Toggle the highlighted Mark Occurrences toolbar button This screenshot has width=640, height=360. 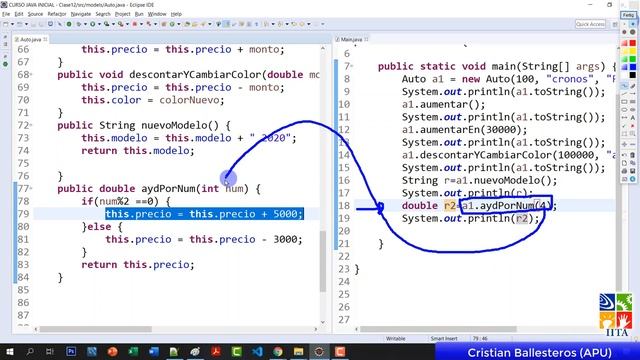point(227,24)
